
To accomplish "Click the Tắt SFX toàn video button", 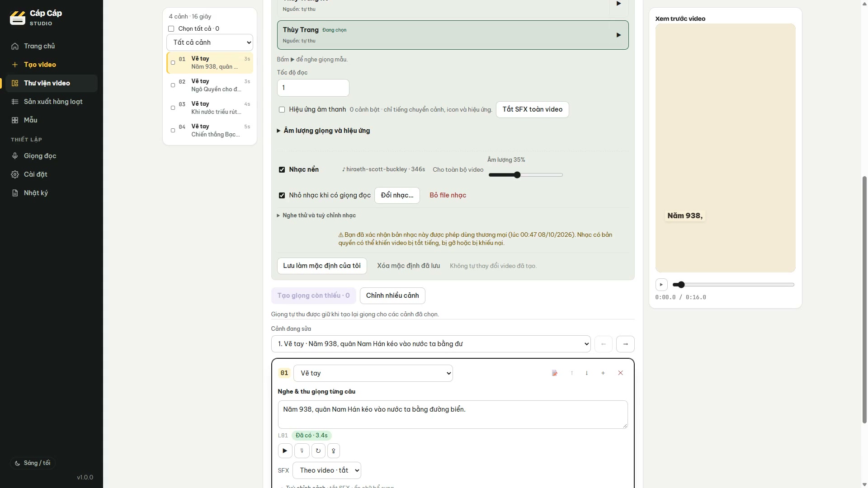I will [x=533, y=110].
